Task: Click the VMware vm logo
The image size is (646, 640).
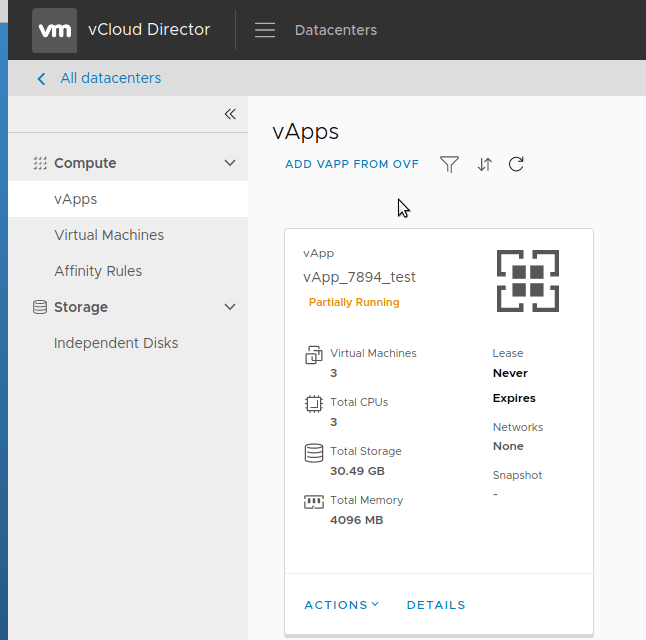Action: (x=54, y=30)
